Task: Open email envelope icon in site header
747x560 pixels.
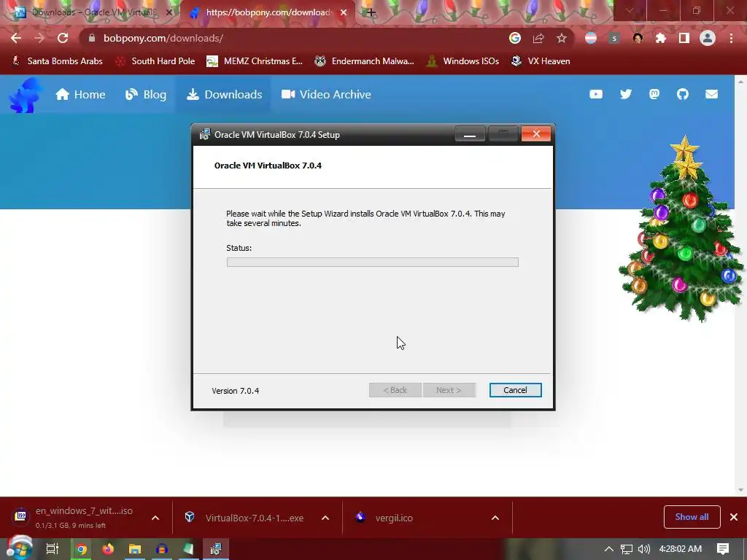Action: pyautogui.click(x=711, y=94)
